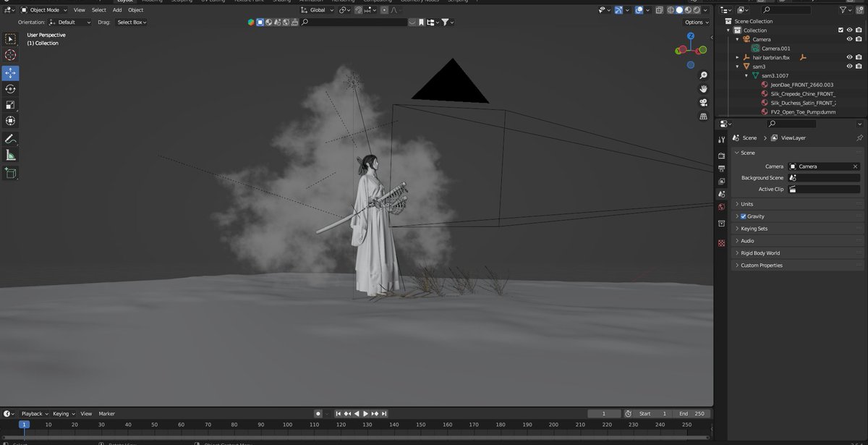Open the Add menu
The width and height of the screenshot is (868, 445).
click(117, 10)
